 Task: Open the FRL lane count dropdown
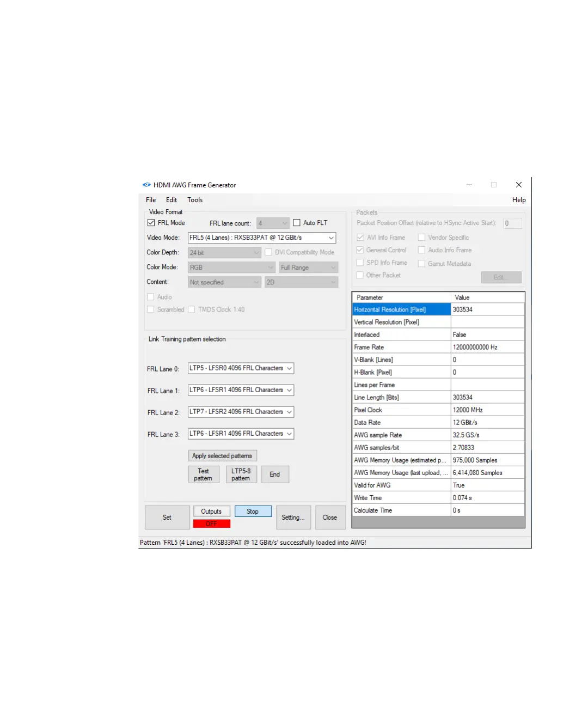click(273, 223)
